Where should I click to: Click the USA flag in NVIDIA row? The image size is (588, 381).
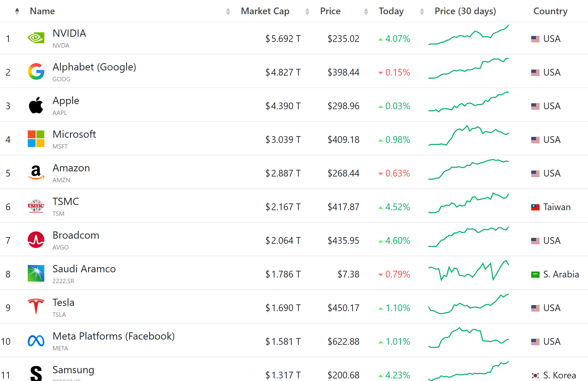pyautogui.click(x=535, y=39)
